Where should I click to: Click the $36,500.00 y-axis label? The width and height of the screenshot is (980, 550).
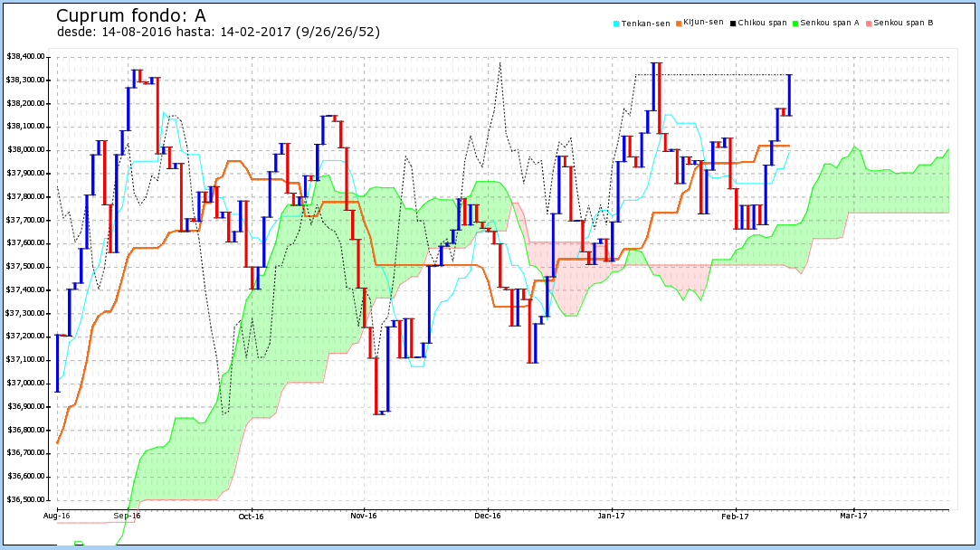pyautogui.click(x=25, y=500)
